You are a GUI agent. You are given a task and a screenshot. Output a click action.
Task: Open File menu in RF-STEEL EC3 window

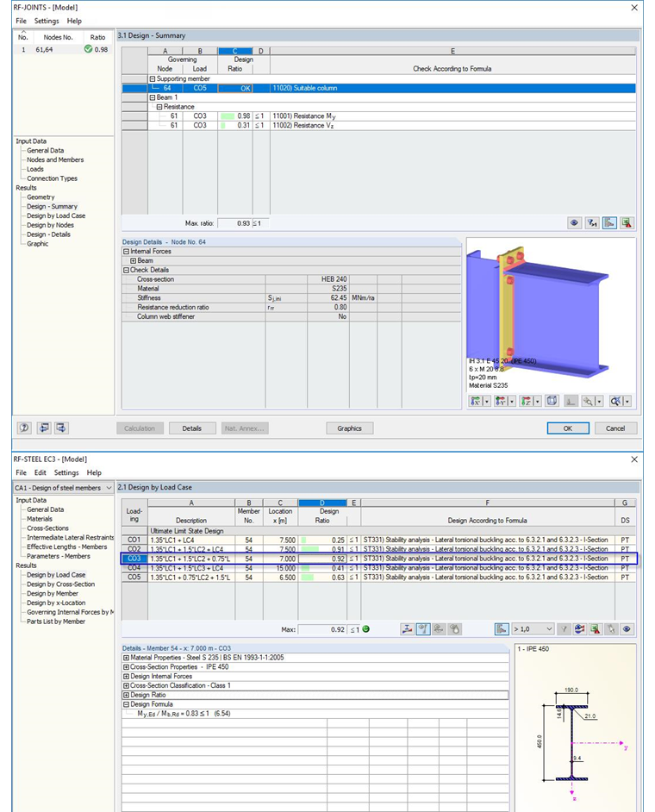[x=21, y=472]
